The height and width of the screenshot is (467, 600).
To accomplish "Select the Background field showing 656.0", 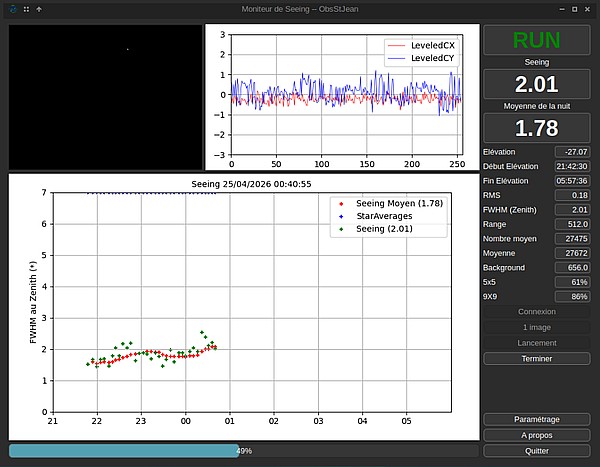I will [x=572, y=268].
